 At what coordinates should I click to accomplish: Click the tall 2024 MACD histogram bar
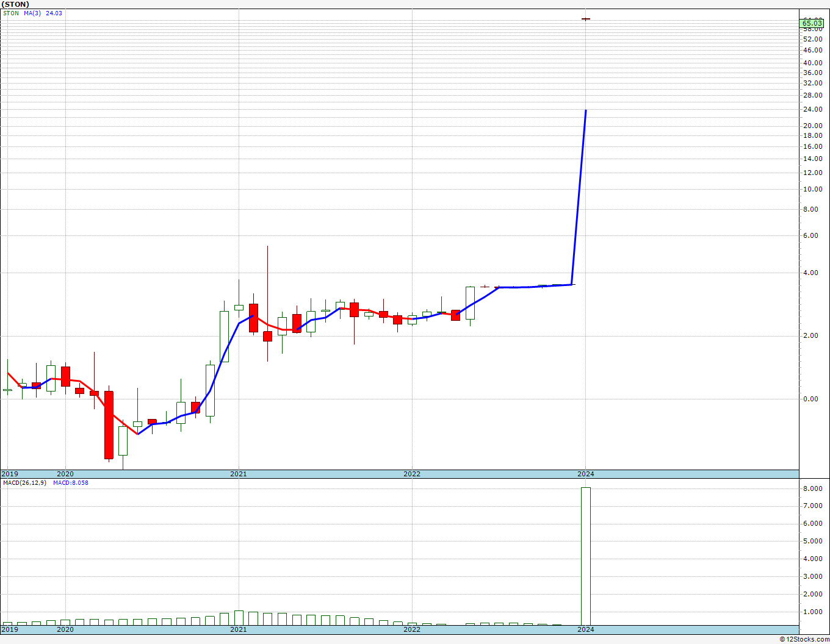pos(585,556)
